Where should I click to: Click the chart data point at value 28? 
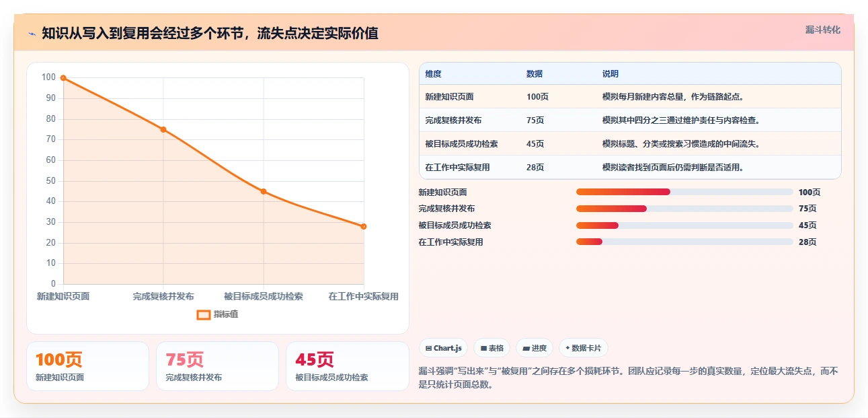[364, 226]
